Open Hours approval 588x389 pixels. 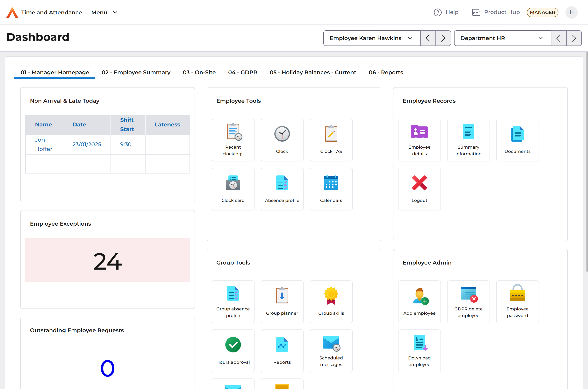pos(233,350)
